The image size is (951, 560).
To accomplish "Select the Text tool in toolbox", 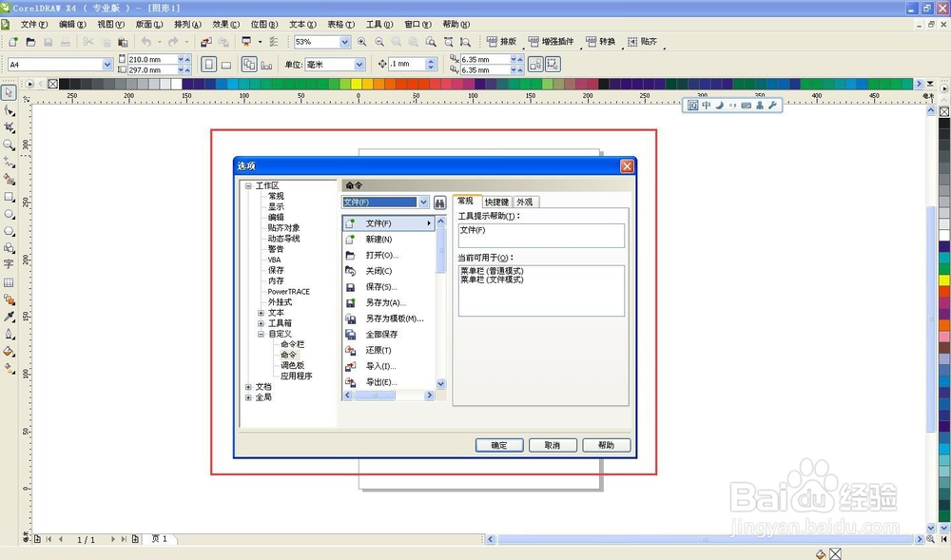I will pos(9,263).
